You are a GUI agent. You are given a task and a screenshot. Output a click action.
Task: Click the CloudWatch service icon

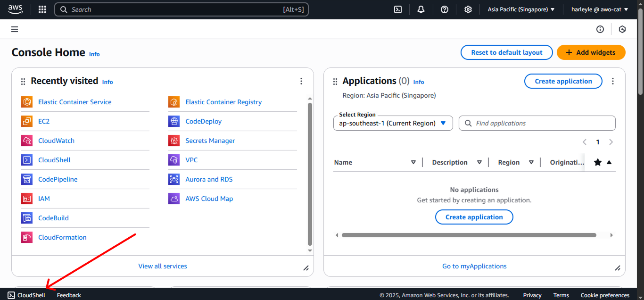point(27,141)
